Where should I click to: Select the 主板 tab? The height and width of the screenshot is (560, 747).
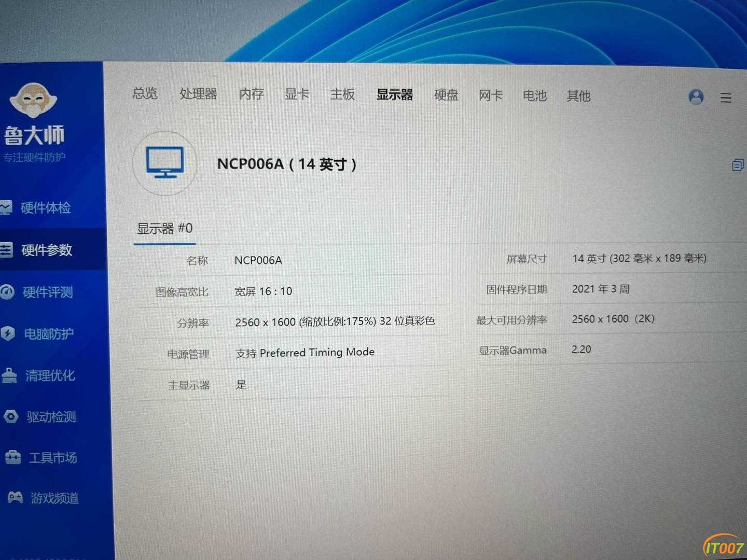[x=342, y=94]
